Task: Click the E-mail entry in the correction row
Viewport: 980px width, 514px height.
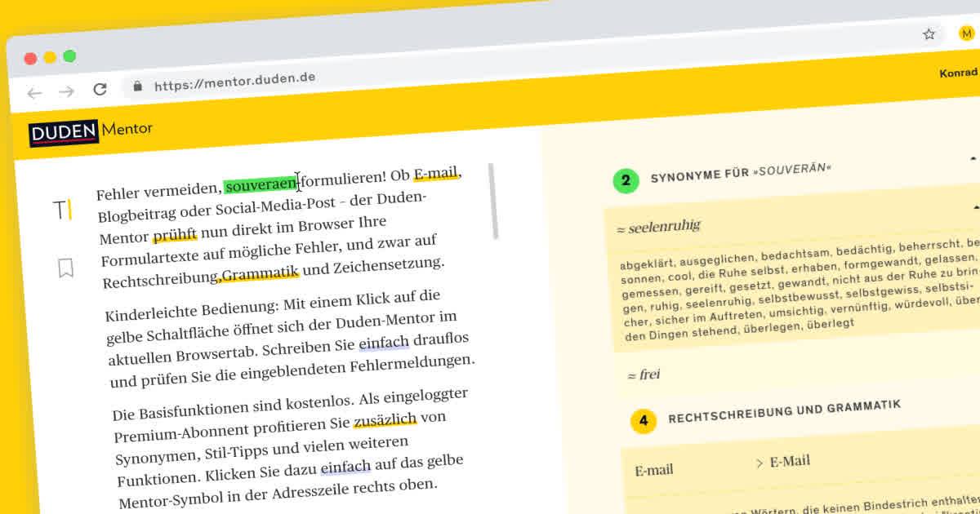Action: 654,471
